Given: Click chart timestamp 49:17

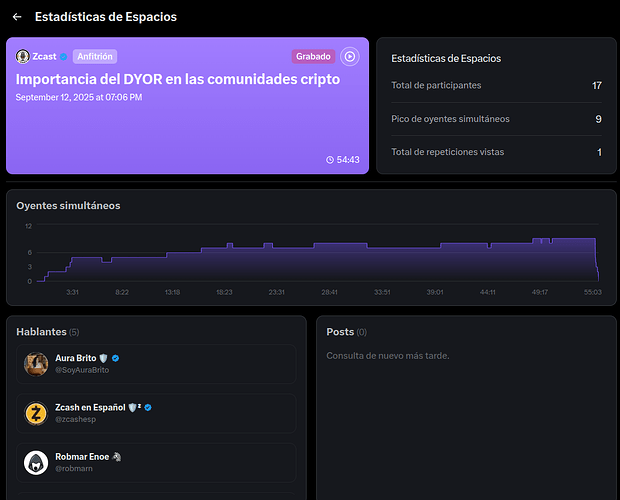Looking at the screenshot, I should tap(540, 292).
